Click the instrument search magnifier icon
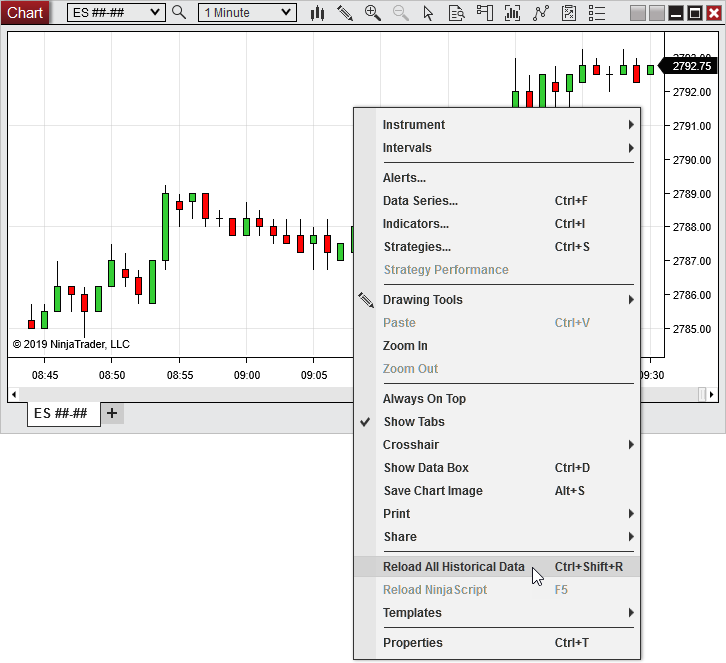Viewport: 726px width, 663px height. 179,12
